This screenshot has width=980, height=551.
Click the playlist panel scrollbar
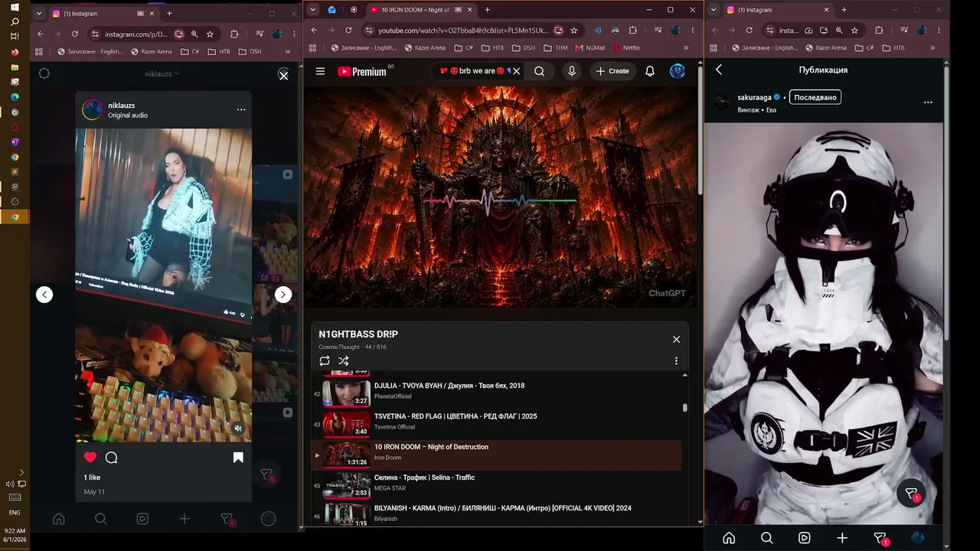[x=684, y=408]
